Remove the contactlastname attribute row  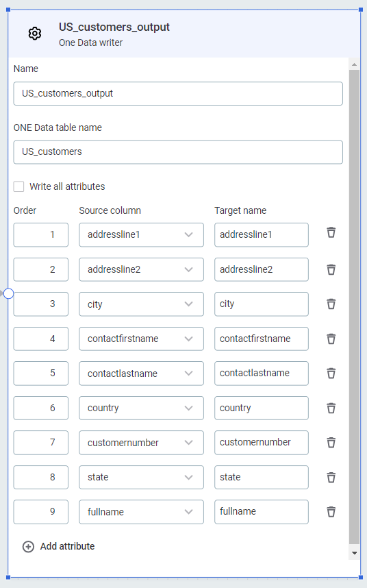[331, 373]
